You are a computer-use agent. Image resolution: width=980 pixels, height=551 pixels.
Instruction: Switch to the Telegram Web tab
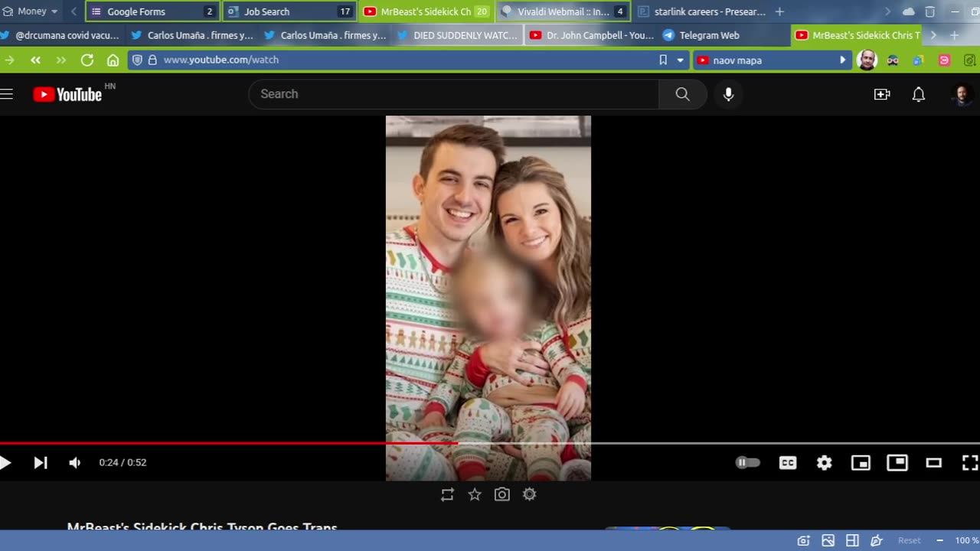(x=724, y=35)
